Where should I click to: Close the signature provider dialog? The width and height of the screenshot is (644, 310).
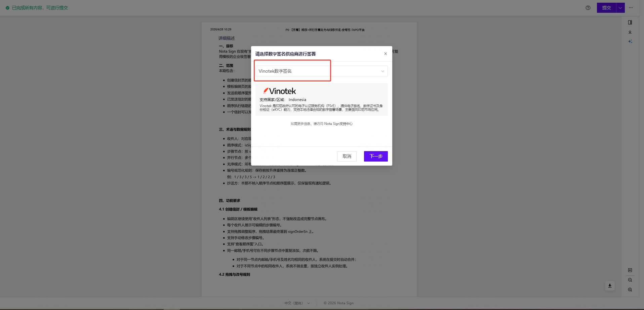tap(386, 54)
